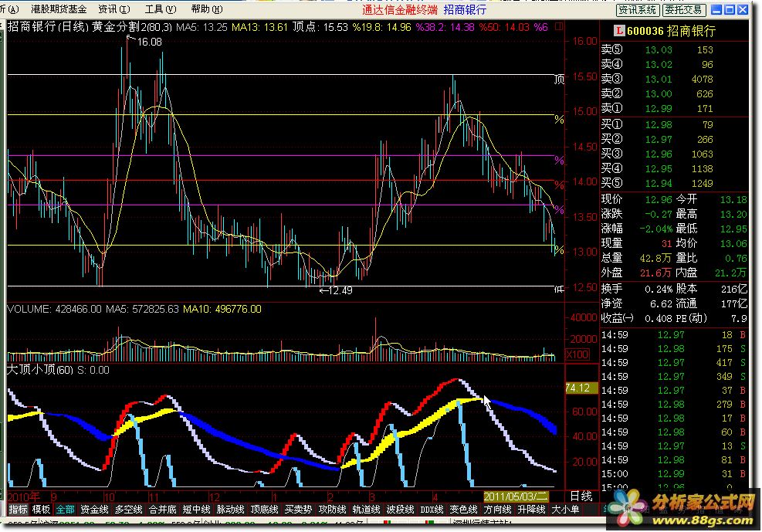
Task: Select the 600036 招商银行 stock title
Action: tap(671, 31)
